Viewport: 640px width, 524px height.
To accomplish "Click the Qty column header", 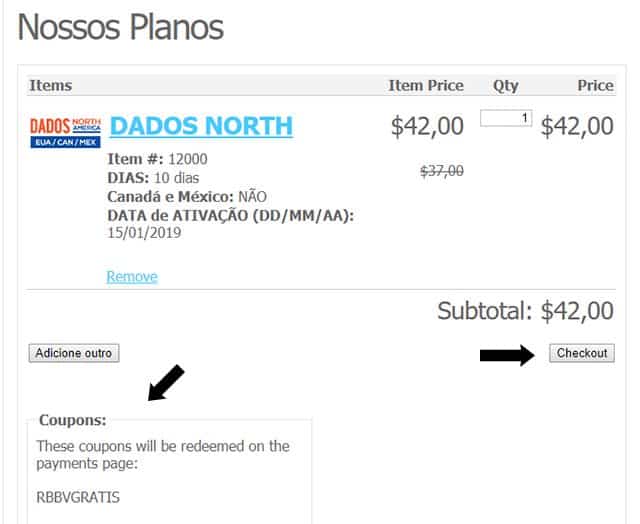I will click(506, 86).
